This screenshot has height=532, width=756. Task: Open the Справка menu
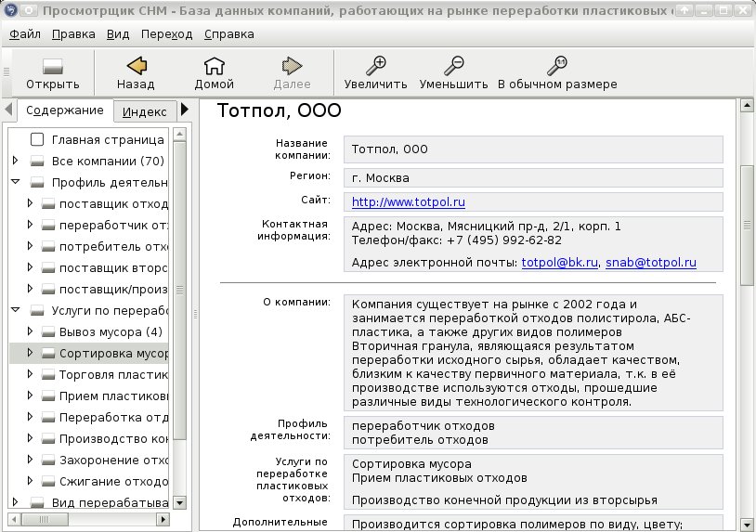point(229,34)
